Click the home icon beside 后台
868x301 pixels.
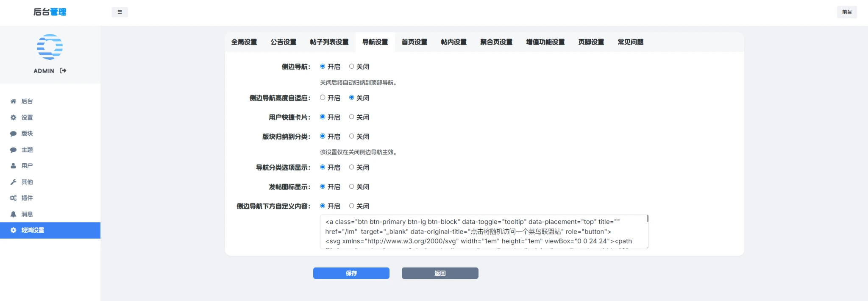point(13,101)
